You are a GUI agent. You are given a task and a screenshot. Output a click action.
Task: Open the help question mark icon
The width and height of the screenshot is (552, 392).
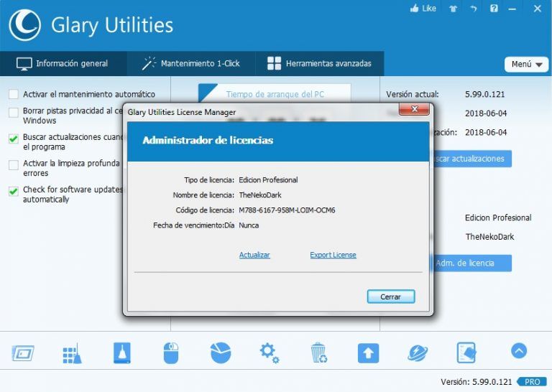(494, 9)
